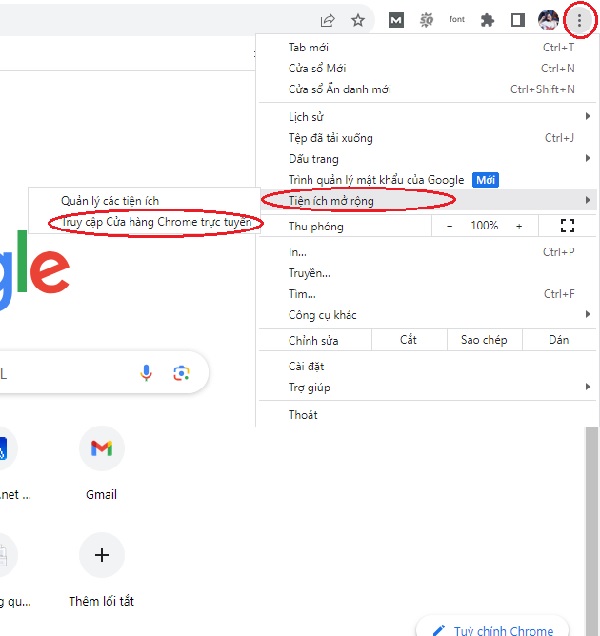The height and width of the screenshot is (636, 600).
Task: Open the three-dot Chrome menu
Action: tap(579, 20)
